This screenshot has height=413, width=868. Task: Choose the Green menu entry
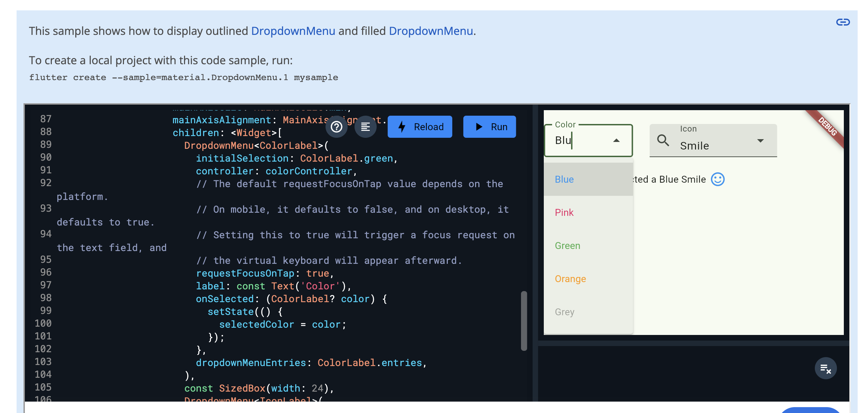tap(567, 246)
